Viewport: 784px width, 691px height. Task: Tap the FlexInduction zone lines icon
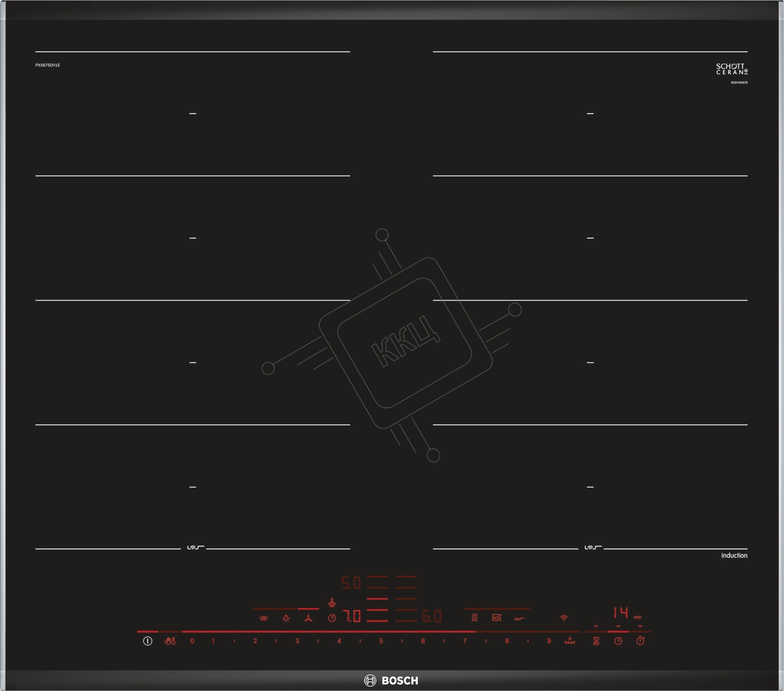click(474, 618)
